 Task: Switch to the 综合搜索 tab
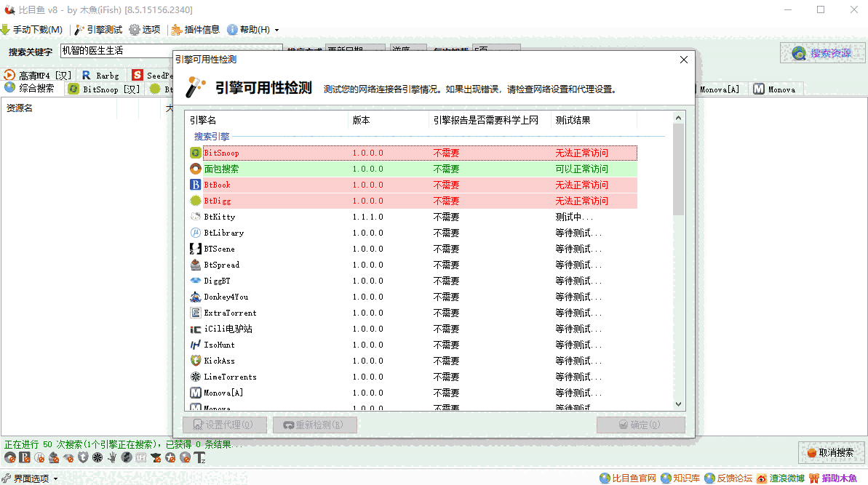(x=31, y=89)
